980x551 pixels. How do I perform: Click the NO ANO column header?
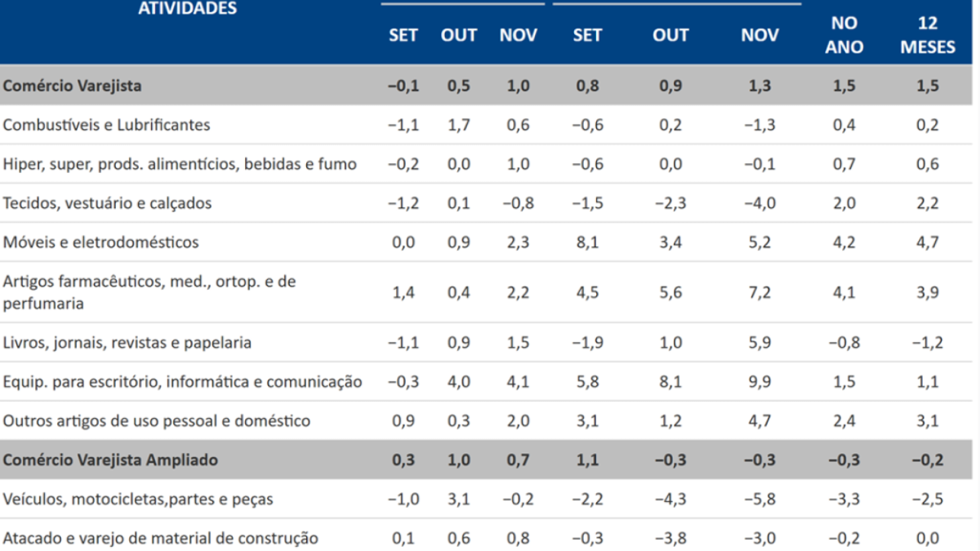click(x=844, y=35)
